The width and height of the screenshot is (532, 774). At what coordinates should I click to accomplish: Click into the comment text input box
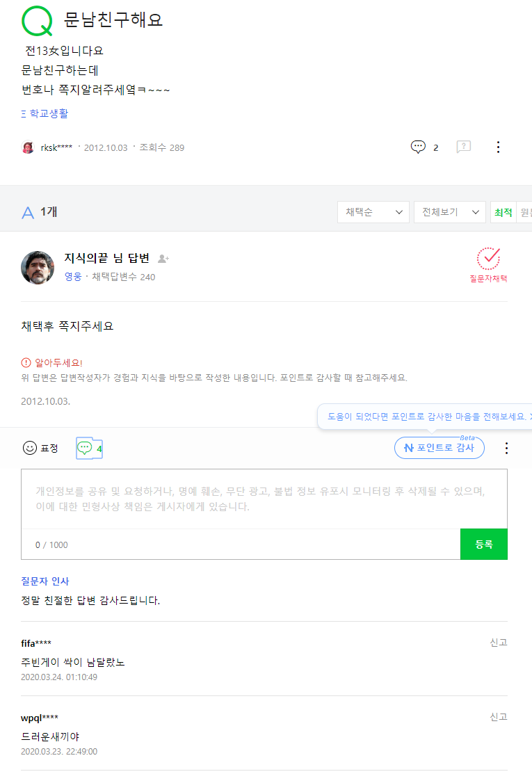pos(264,499)
